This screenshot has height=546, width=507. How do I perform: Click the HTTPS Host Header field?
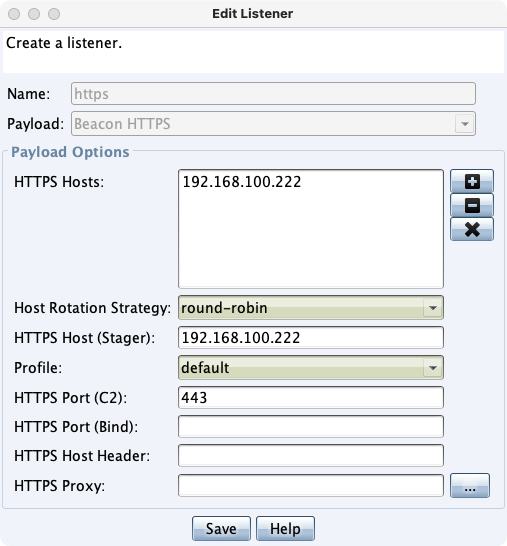(x=311, y=455)
